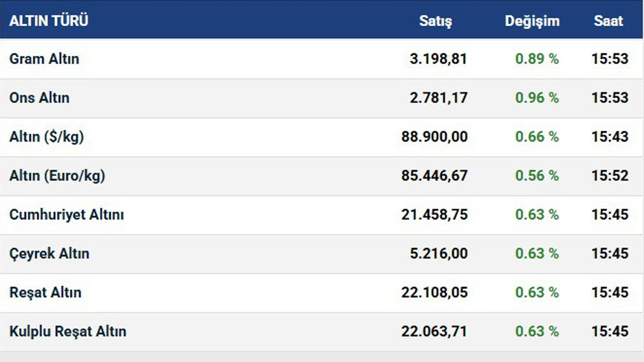Sort by the Satış column header

tap(435, 21)
